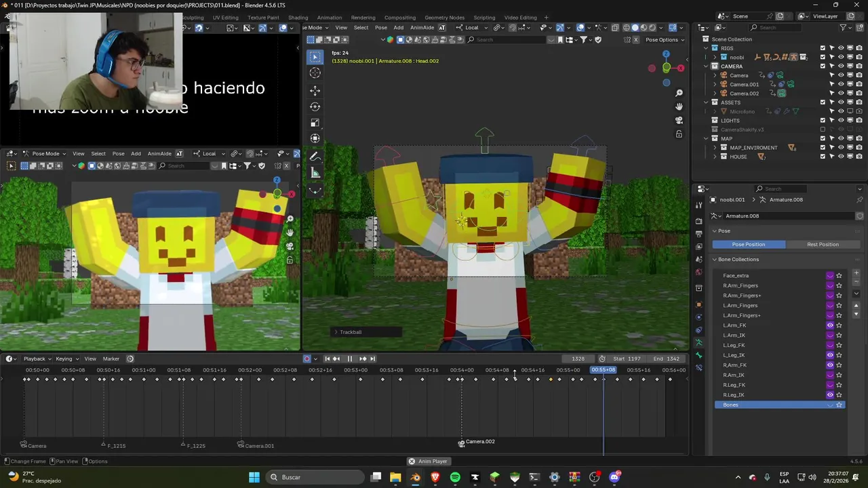Activate the Rotate tool in right viewport
This screenshot has height=488, width=868.
[315, 106]
